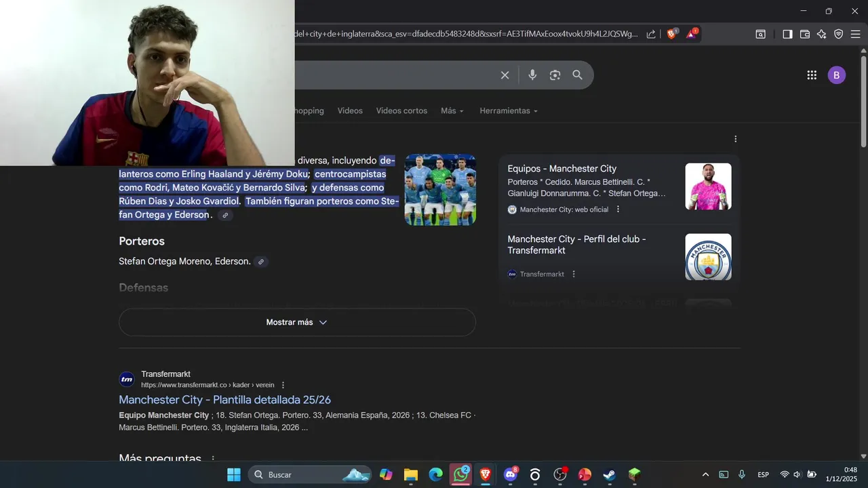Expand the overview with Mostrar más
The height and width of the screenshot is (488, 868).
point(297,322)
